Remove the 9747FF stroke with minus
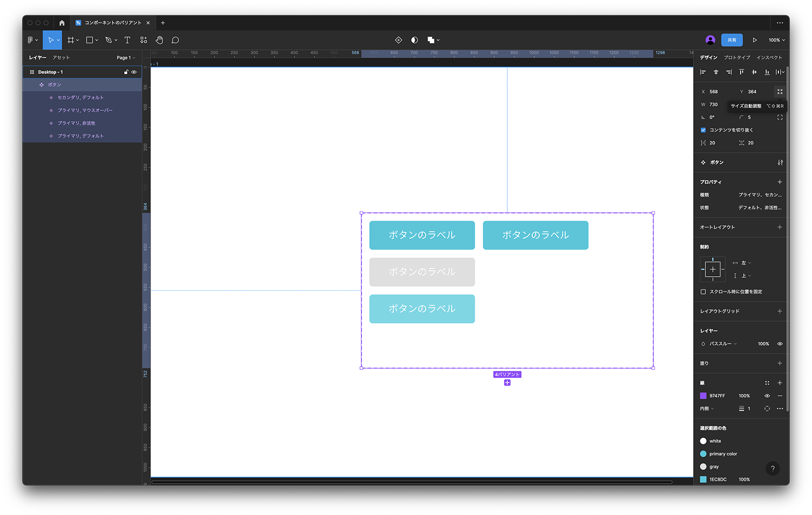Image resolution: width=812 pixels, height=515 pixels. pos(780,396)
